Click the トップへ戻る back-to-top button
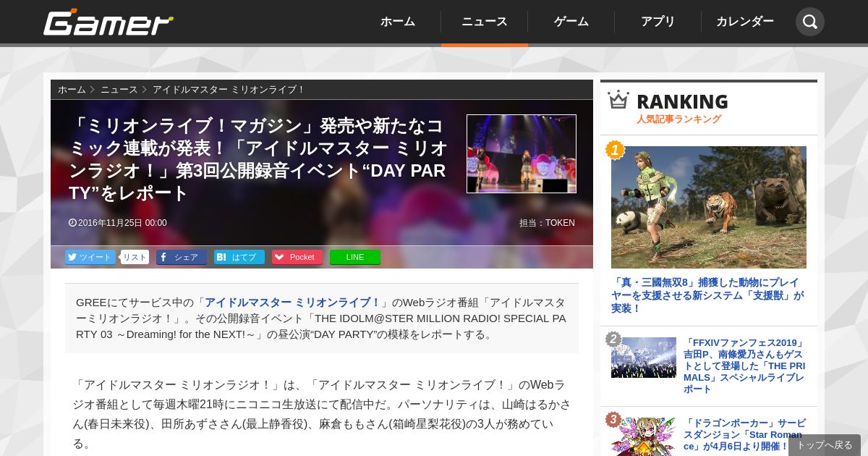868x456 pixels. pyautogui.click(x=825, y=445)
